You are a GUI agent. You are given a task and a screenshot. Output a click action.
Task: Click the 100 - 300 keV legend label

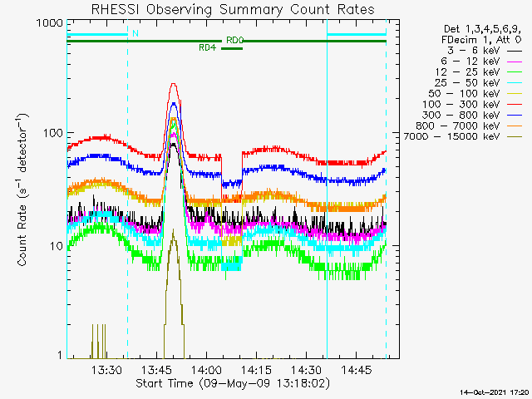461,105
